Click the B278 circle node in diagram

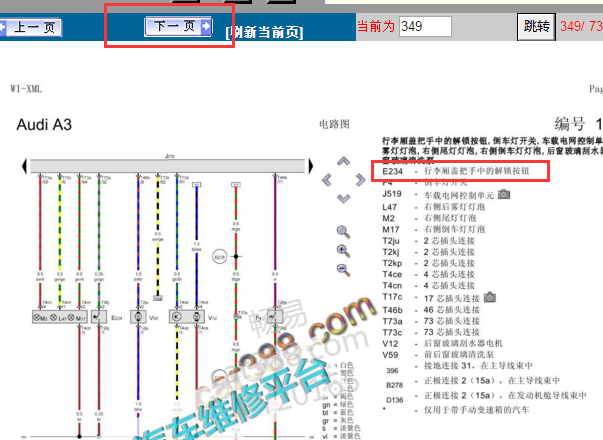[220, 257]
